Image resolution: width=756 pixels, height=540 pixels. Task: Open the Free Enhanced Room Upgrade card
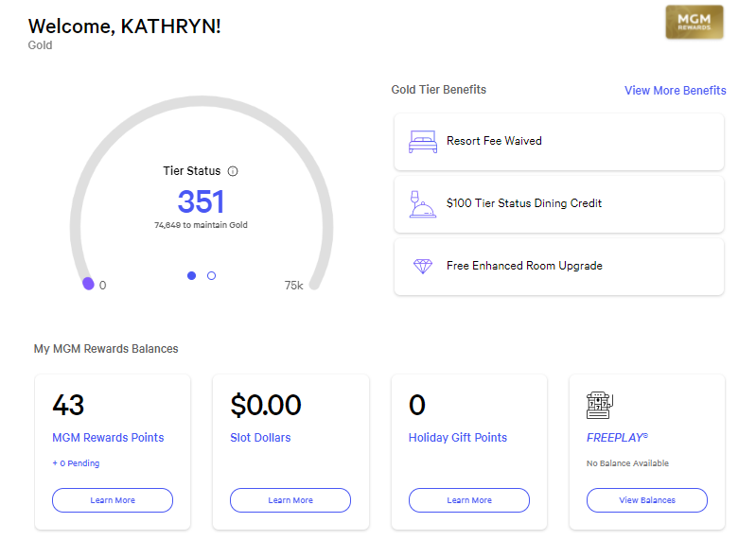coord(559,267)
